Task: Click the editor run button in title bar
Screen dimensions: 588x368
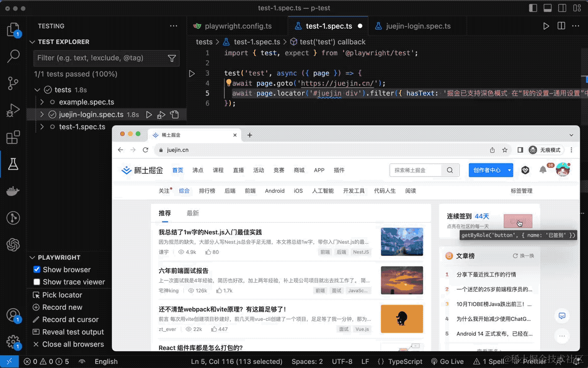Action: click(x=546, y=26)
